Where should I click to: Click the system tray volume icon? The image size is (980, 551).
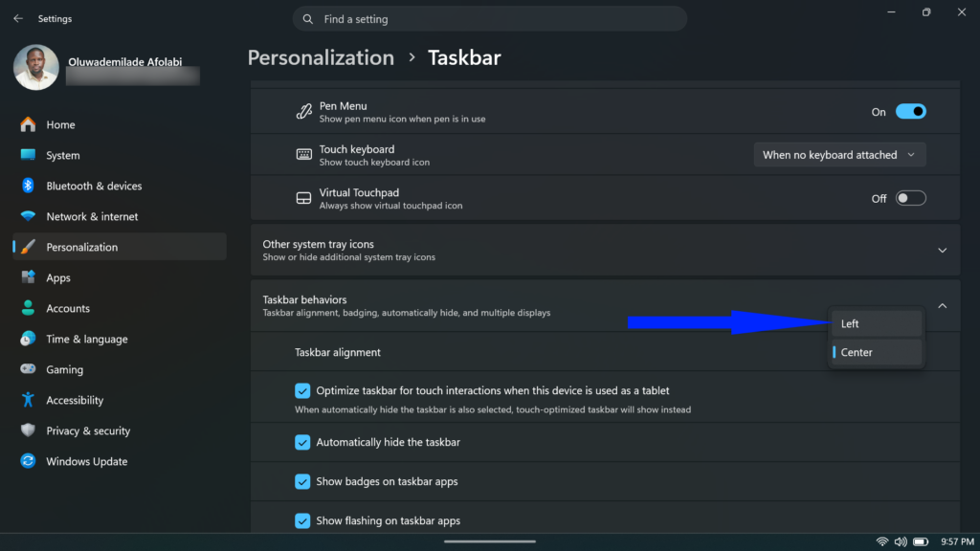click(901, 541)
